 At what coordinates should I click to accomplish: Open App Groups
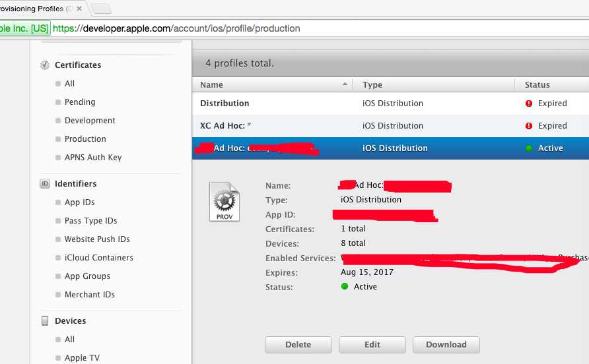[x=88, y=276]
